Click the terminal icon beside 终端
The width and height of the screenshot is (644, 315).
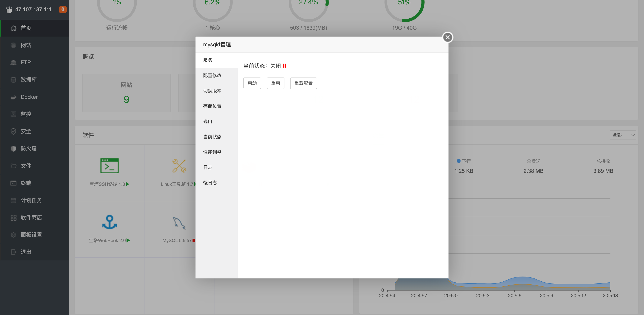[13, 183]
